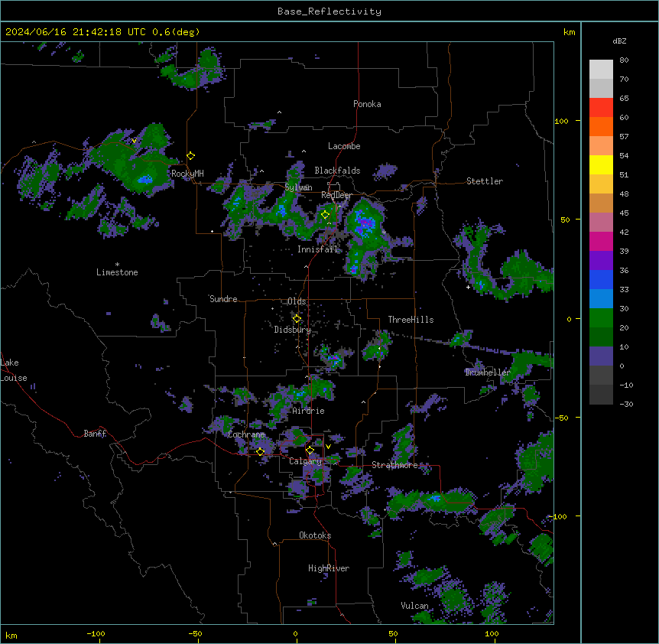
Task: Pick the dark orange swatch below red in the legend
Action: 601,126
